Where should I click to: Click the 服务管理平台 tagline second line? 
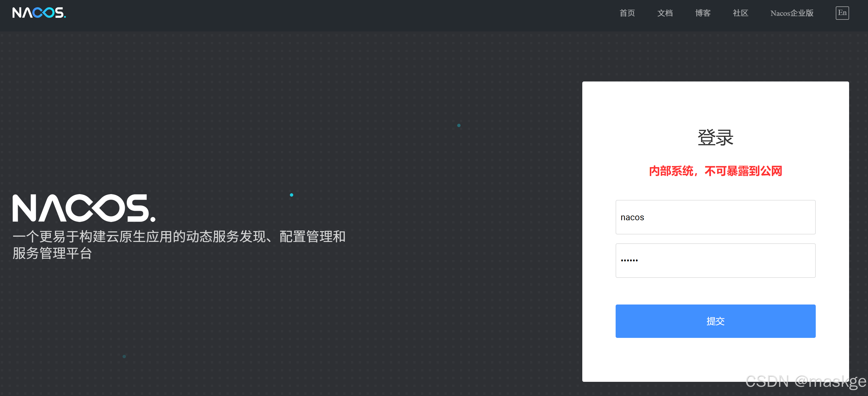pyautogui.click(x=52, y=253)
